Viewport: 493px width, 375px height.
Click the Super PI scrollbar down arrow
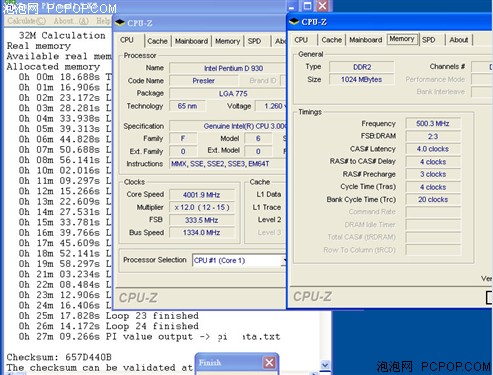325,365
